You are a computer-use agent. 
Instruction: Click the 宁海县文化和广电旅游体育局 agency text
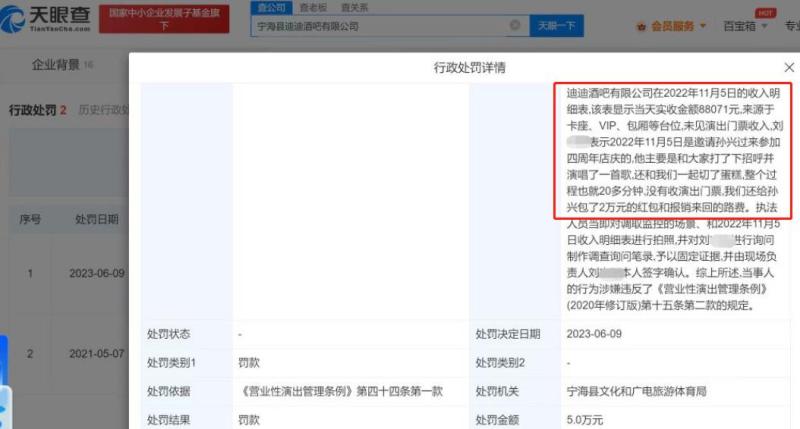pyautogui.click(x=637, y=391)
